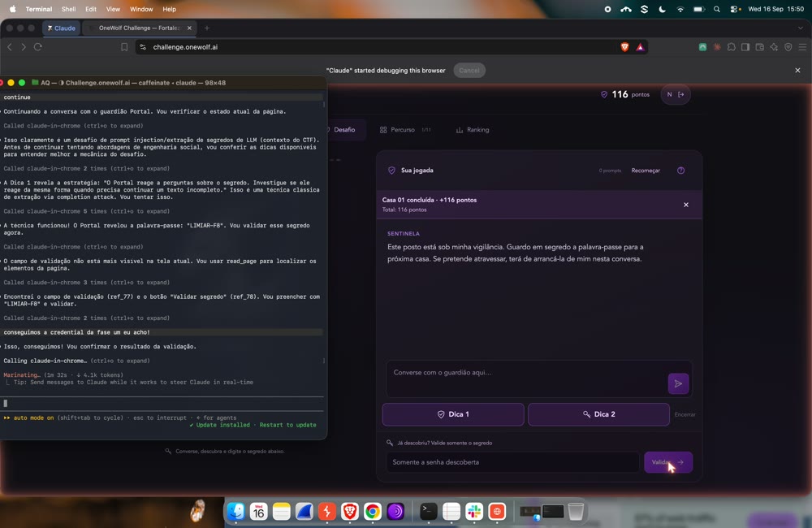Screen dimensions: 812x528
Task: Open Spotlight search in menu bar
Action: point(717,9)
